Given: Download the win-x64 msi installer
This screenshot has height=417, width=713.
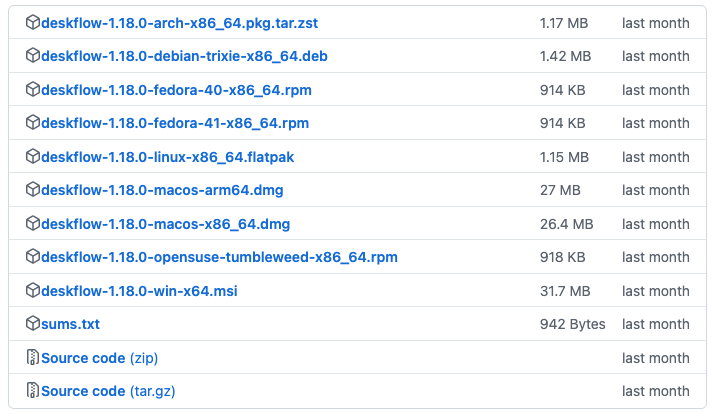Looking at the screenshot, I should pos(139,291).
